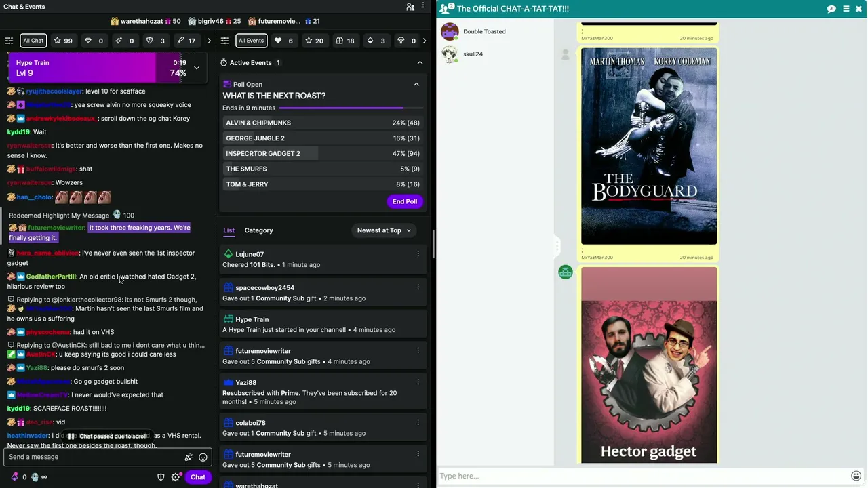
Task: Click bits balance icon below message box
Action: tap(14, 477)
